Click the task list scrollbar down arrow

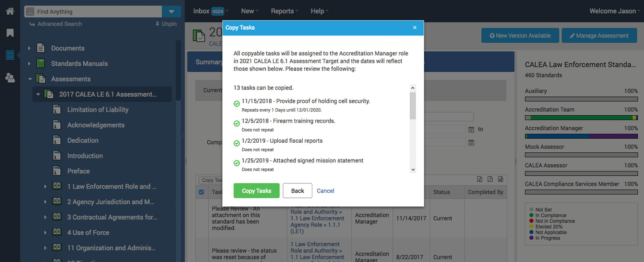[x=413, y=170]
